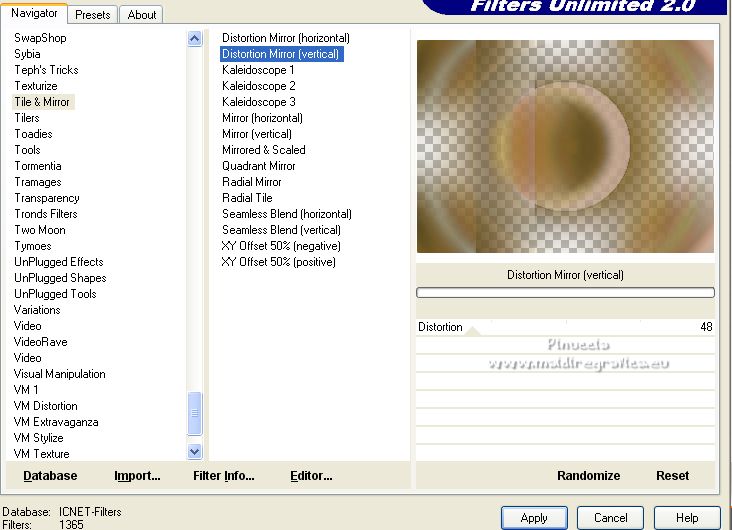The width and height of the screenshot is (732, 530).
Task: Click Import... button
Action: pos(137,475)
